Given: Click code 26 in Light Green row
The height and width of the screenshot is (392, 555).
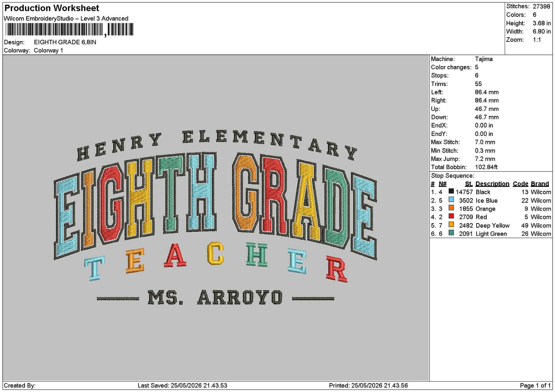Looking at the screenshot, I should point(525,234).
